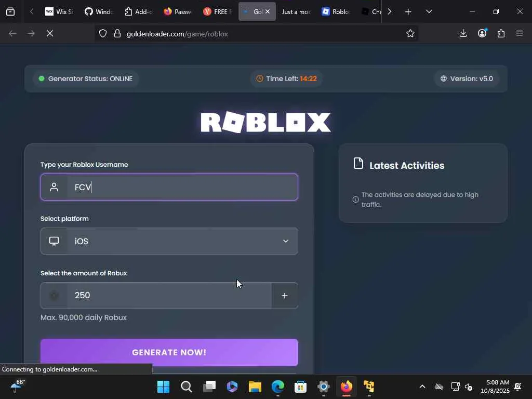Screen dimensions: 532x399
Task: Click the Version: v5.0 badge
Action: [x=467, y=79]
